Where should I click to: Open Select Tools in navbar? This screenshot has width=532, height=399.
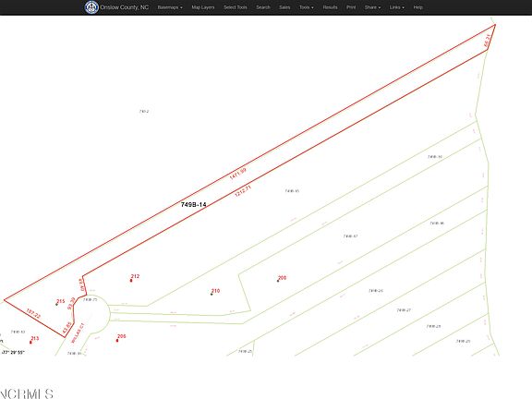pyautogui.click(x=236, y=7)
